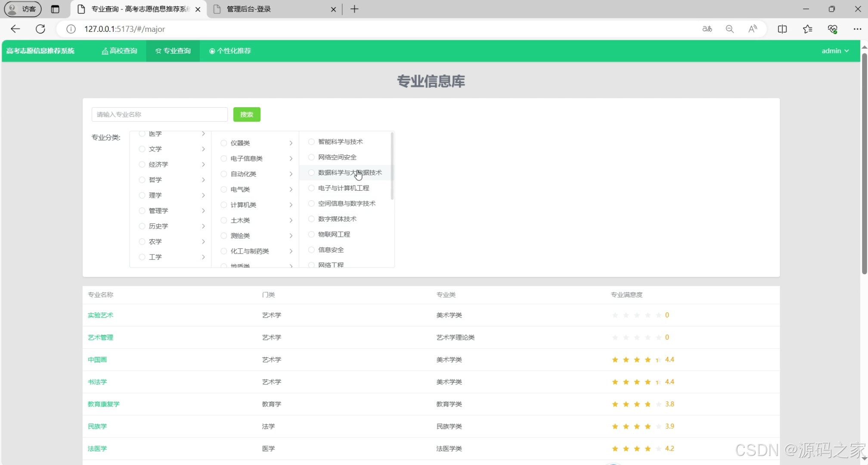This screenshot has height=465, width=868.
Task: Choose the 工学 category radio button
Action: 142,257
